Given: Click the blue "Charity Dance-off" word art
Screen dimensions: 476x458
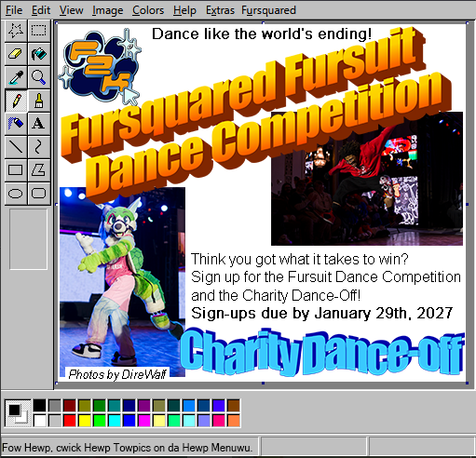Looking at the screenshot, I should click(322, 352).
